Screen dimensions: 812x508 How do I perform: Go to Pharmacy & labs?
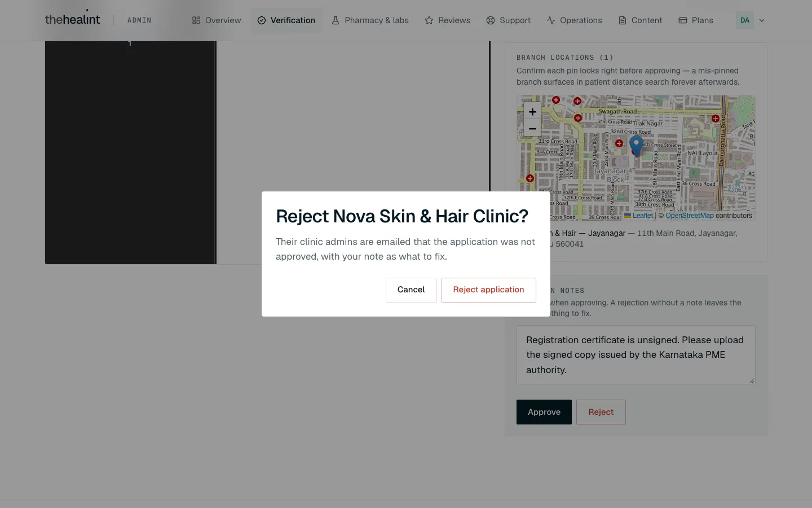(370, 20)
